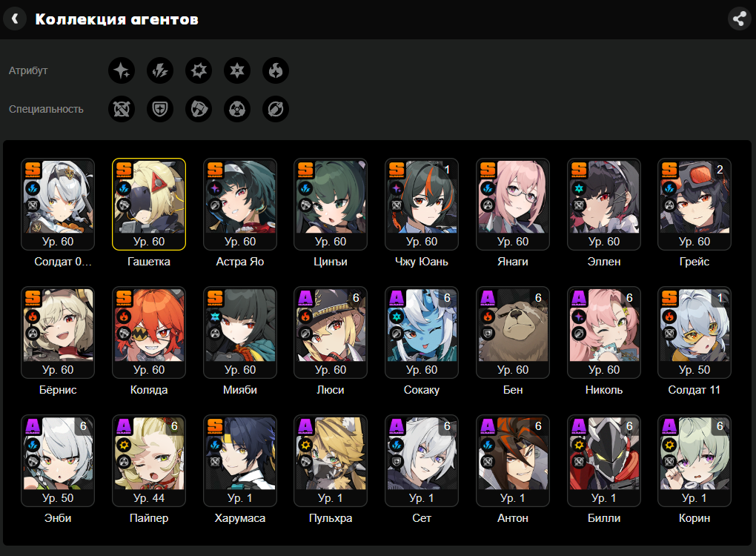Filter agents by Electric lightning attribute
Image resolution: width=756 pixels, height=556 pixels.
160,70
